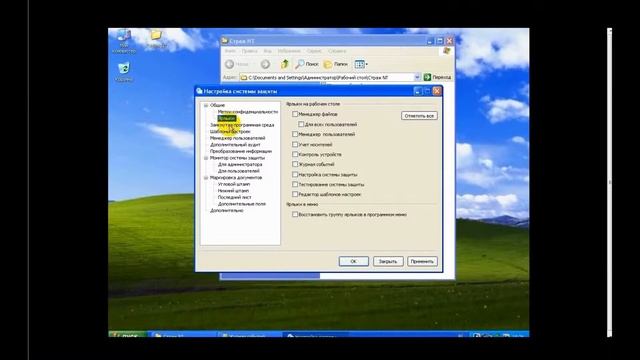Click the Back arrow in Explorer toolbar
The height and width of the screenshot is (360, 640).
(230, 64)
